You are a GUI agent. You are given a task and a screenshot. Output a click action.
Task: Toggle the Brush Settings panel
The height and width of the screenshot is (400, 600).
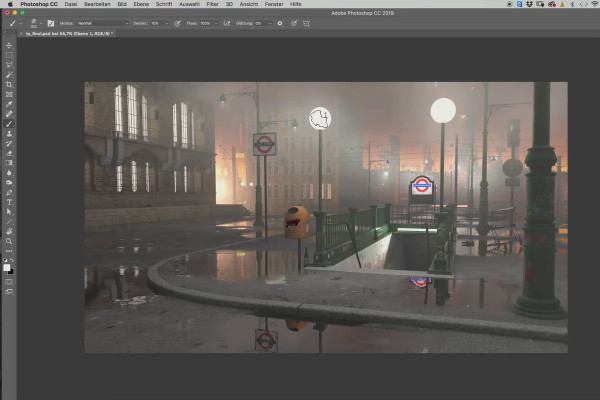(x=51, y=23)
